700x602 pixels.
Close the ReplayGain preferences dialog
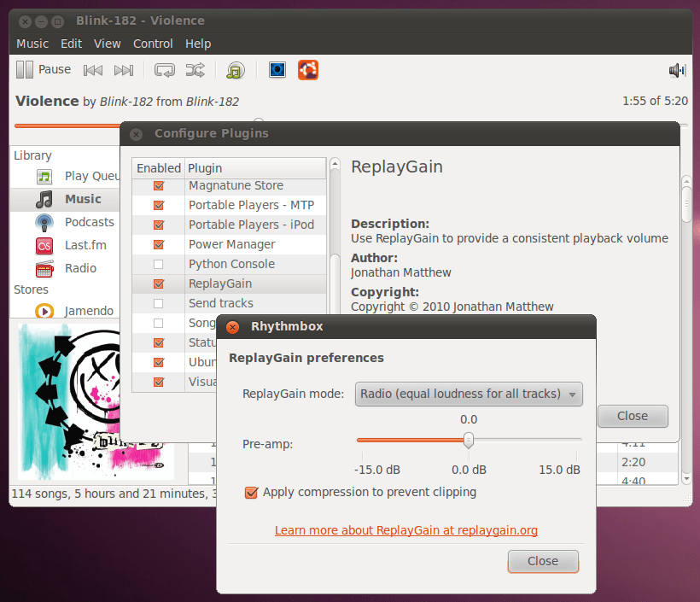pyautogui.click(x=543, y=561)
